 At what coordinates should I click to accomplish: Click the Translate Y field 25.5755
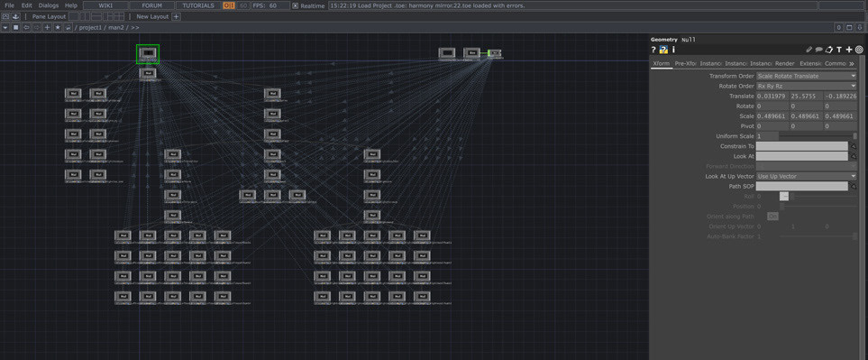pos(806,97)
